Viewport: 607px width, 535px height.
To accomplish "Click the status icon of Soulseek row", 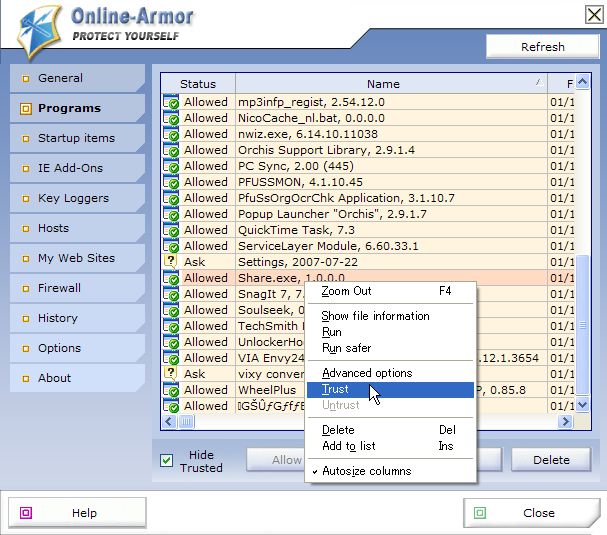I will coord(171,310).
